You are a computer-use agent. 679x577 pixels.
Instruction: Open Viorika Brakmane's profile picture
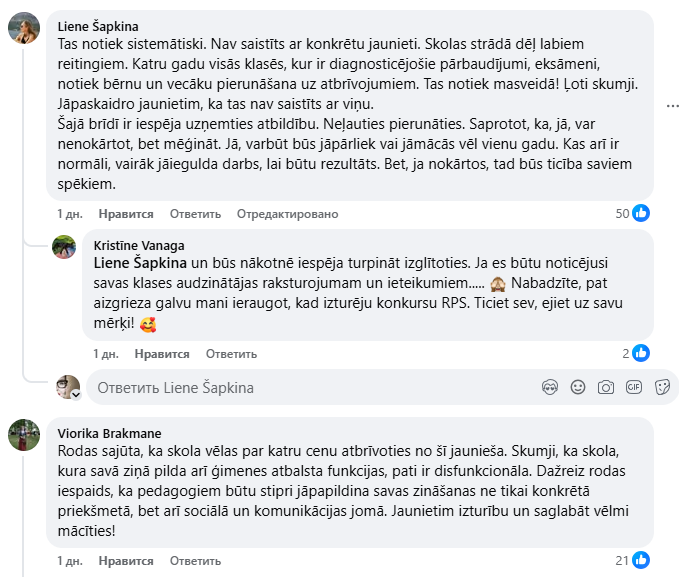pyautogui.click(x=24, y=434)
